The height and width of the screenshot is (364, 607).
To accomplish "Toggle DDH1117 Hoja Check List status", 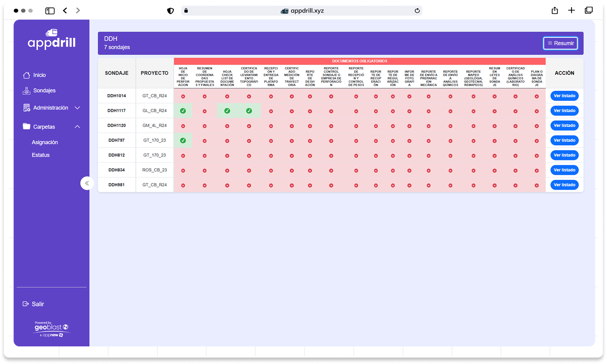I will (227, 111).
